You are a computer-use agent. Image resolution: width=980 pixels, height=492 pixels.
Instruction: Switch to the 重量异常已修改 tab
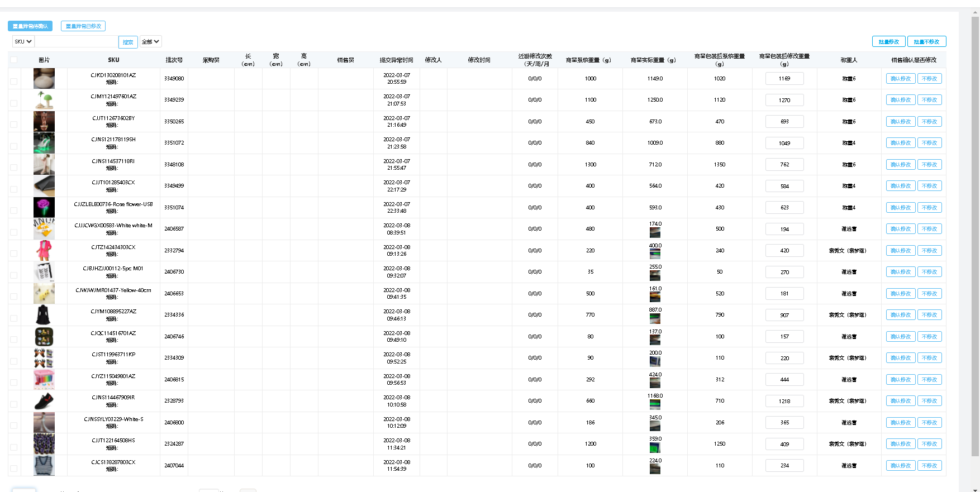(x=83, y=26)
